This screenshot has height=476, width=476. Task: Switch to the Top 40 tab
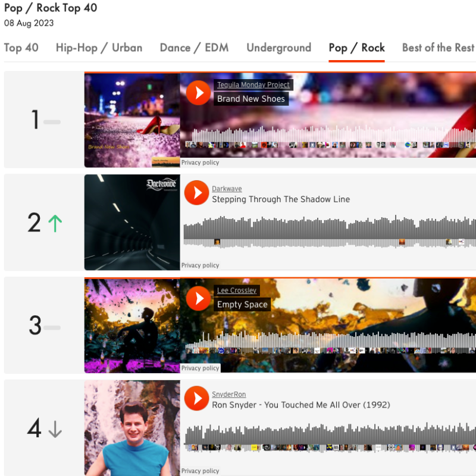[x=21, y=48]
